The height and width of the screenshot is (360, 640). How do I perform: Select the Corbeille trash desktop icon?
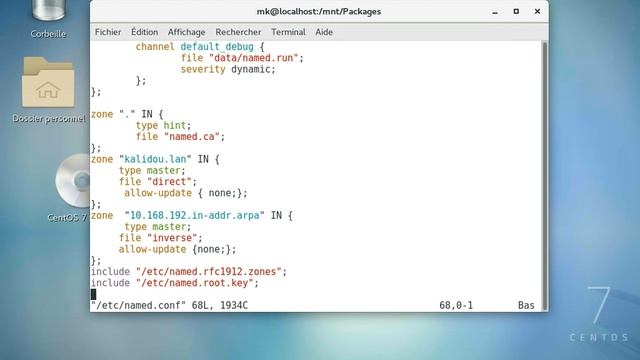pyautogui.click(x=48, y=18)
